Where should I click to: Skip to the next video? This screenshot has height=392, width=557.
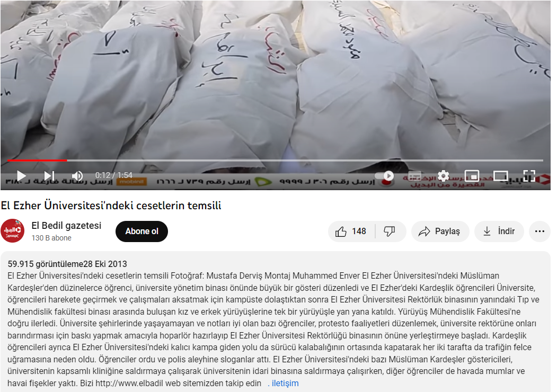[x=49, y=176]
